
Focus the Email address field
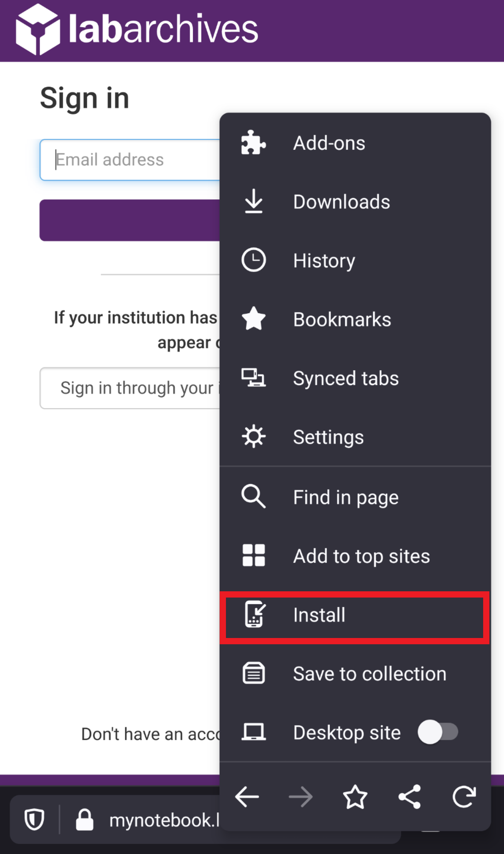(130, 160)
